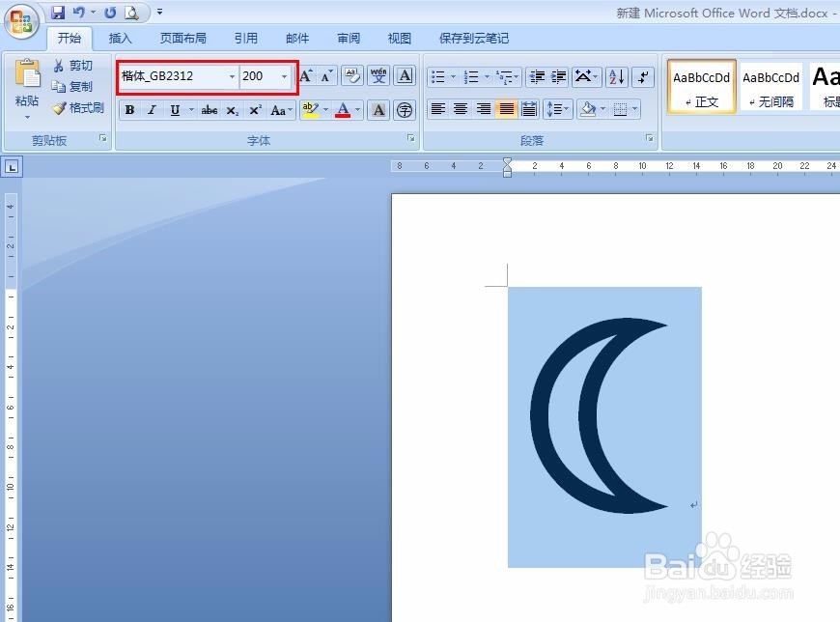The height and width of the screenshot is (622, 840).
Task: Save the document from quick access toolbar
Action: (57, 12)
